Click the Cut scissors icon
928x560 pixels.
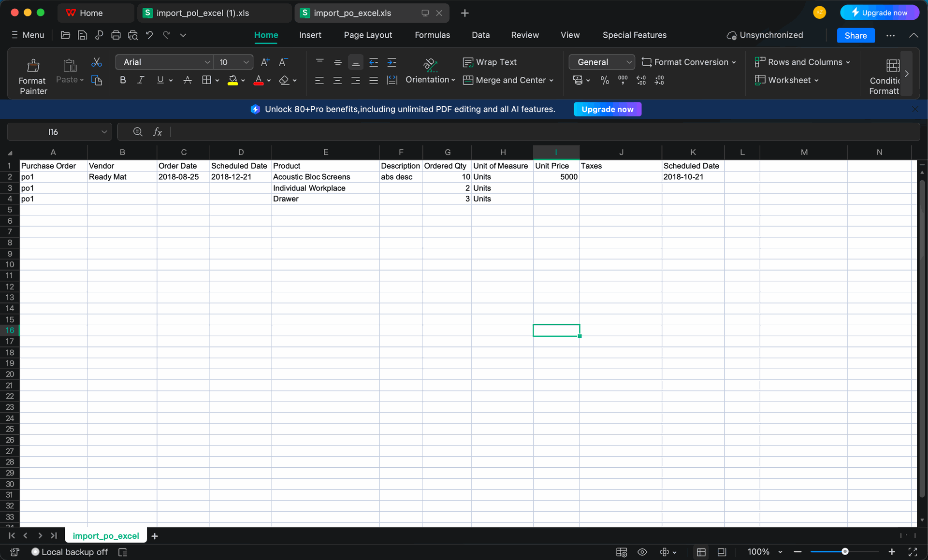[x=96, y=62]
